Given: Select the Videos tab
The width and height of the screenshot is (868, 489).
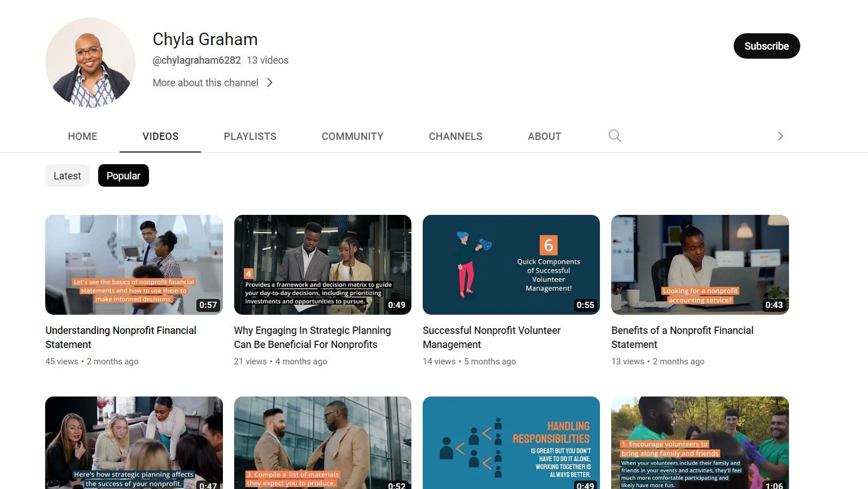Looking at the screenshot, I should tap(160, 136).
